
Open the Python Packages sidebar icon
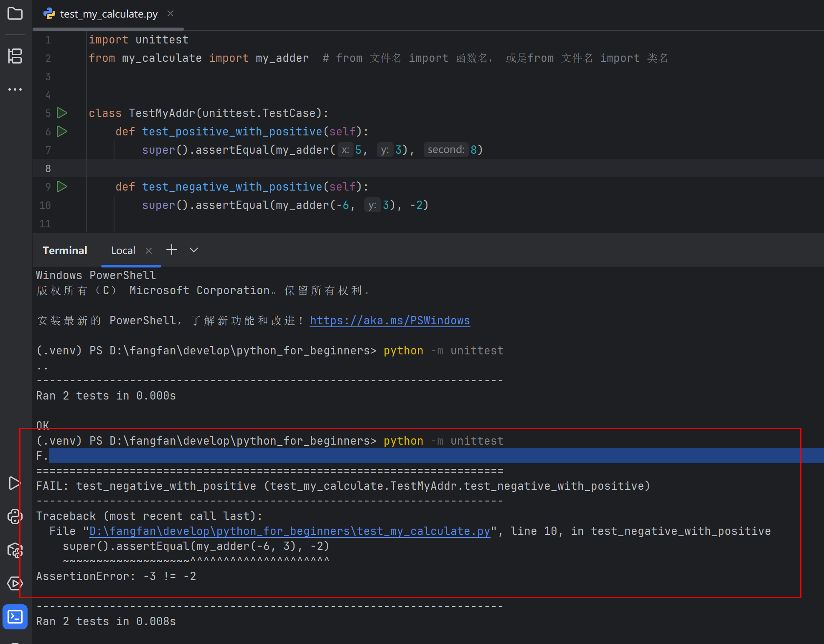click(x=15, y=550)
